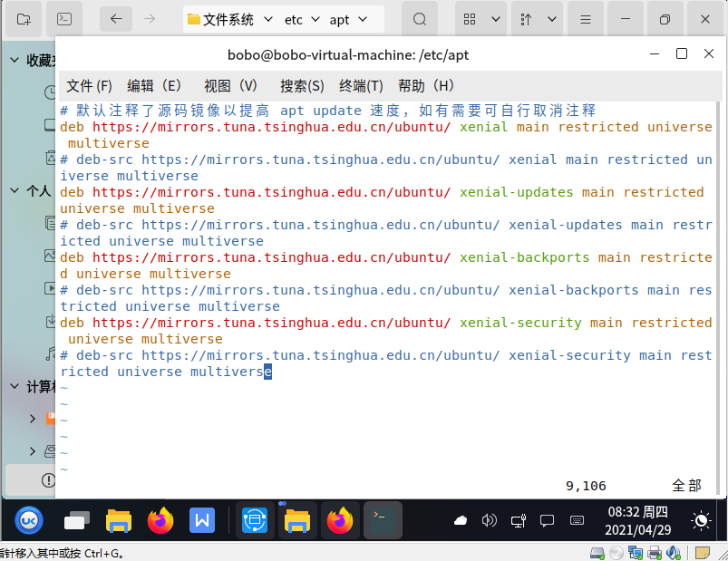
Task: Click the terminal vertical scrollbar
Action: [719, 298]
